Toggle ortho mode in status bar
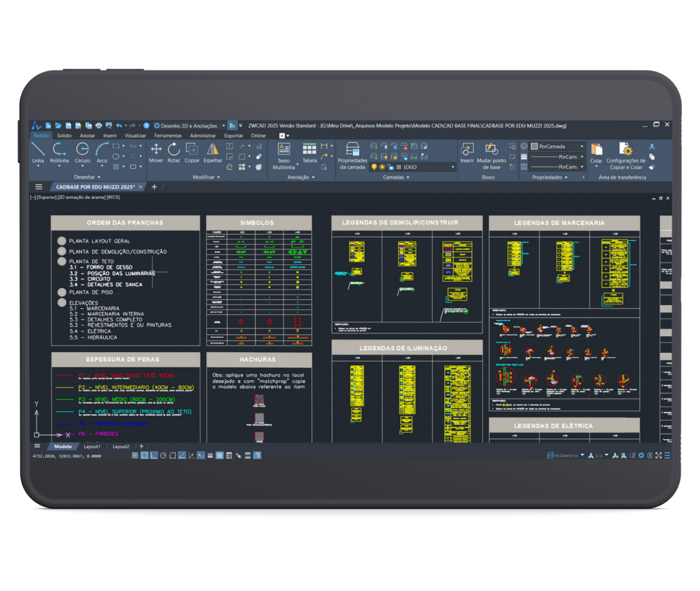700x591 pixels. click(x=154, y=455)
